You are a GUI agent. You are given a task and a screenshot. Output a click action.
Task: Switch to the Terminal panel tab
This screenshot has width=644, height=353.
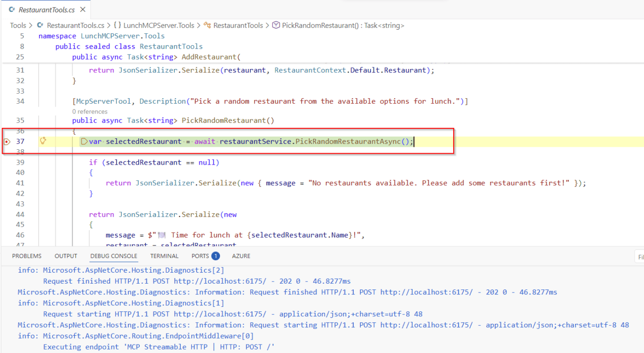[x=164, y=256]
